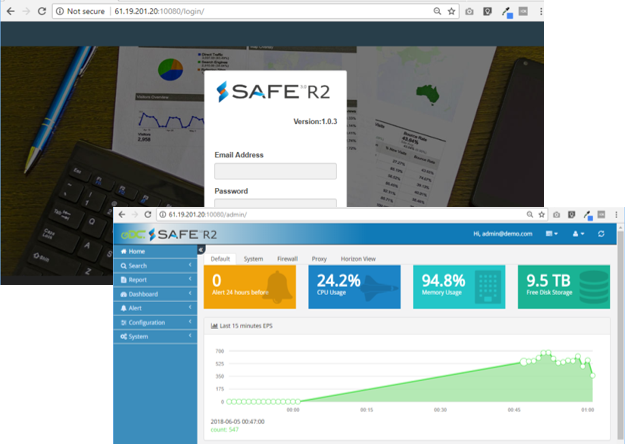The width and height of the screenshot is (625, 444).
Task: Expand the System sidebar menu
Action: 155,336
